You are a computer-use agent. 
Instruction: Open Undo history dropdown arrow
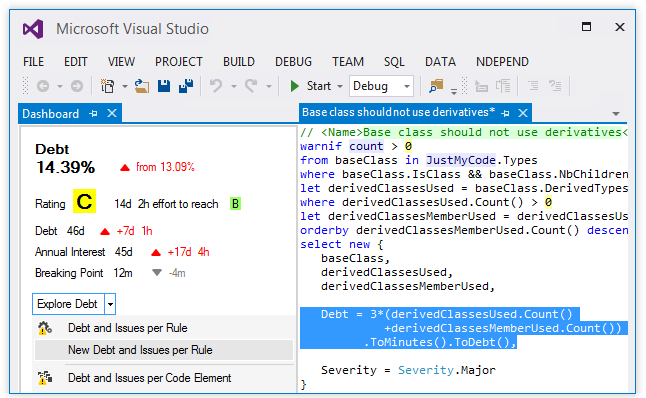(x=234, y=87)
